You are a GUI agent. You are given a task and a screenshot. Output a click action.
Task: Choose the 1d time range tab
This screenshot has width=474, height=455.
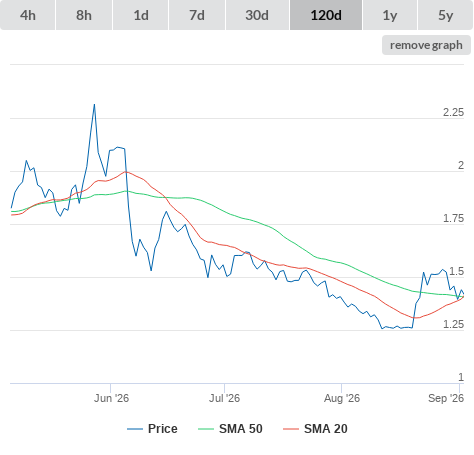click(x=141, y=15)
